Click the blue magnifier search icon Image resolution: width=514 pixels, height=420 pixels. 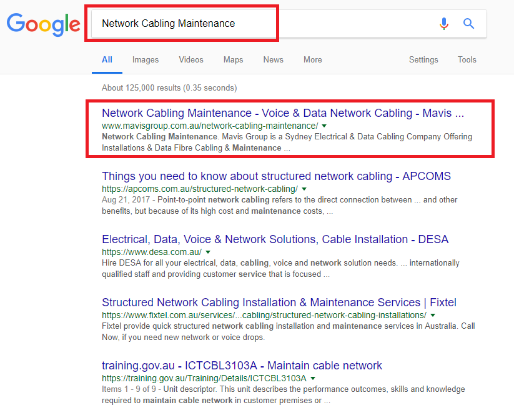[468, 24]
